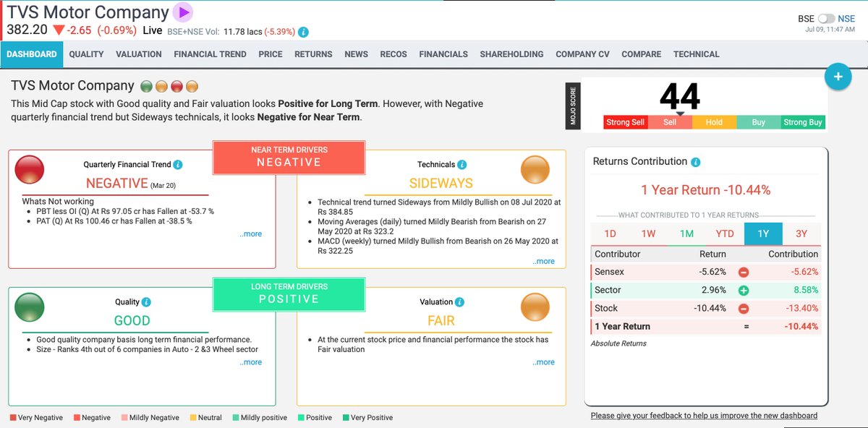The image size is (868, 428).
Task: Click the purple play button beside company name
Action: pyautogui.click(x=183, y=12)
